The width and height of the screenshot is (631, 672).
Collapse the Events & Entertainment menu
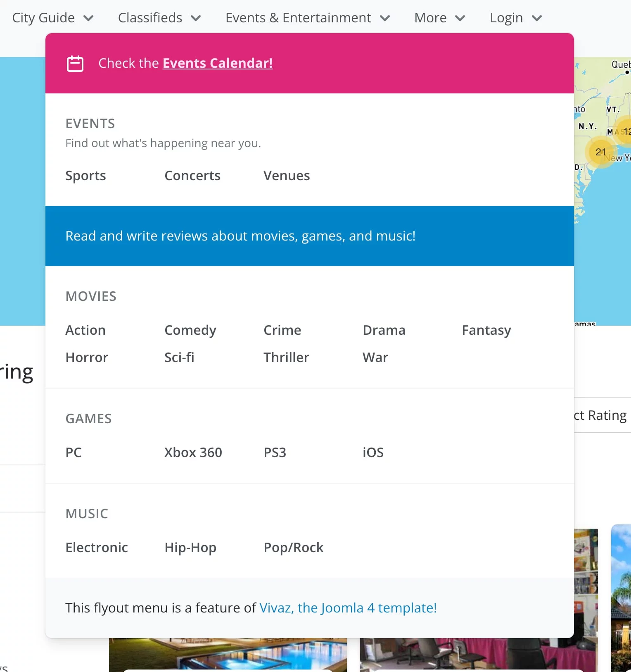[x=307, y=18]
